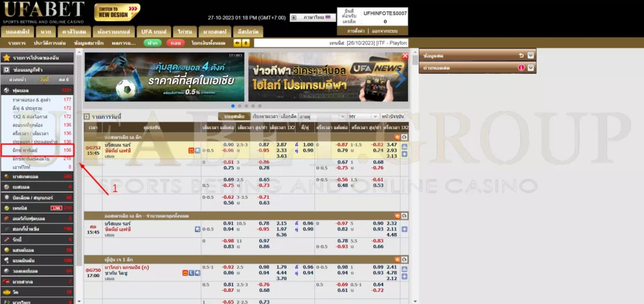The width and height of the screenshot is (644, 304).
Task: Open the UFA เกมส์ tab
Action: (x=153, y=31)
